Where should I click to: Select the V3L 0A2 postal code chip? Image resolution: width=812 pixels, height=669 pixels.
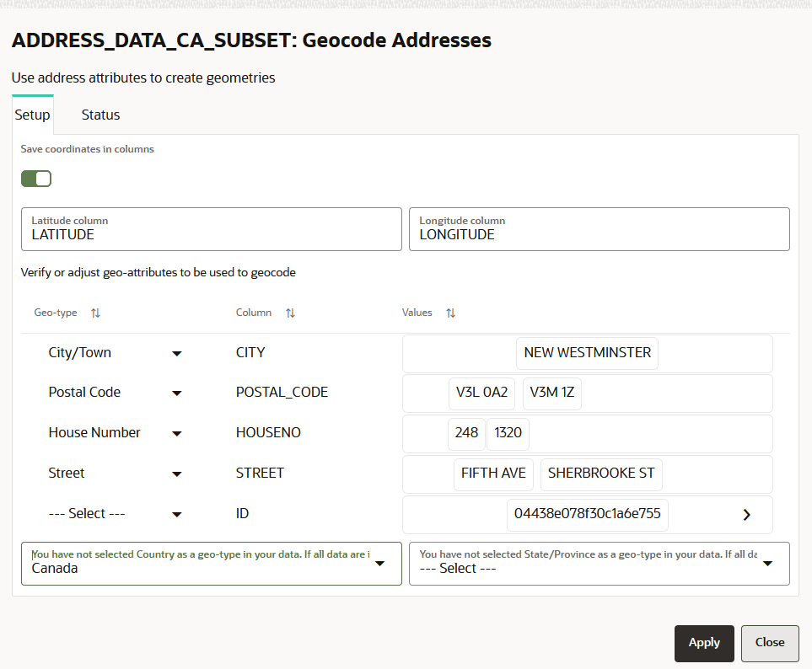481,393
